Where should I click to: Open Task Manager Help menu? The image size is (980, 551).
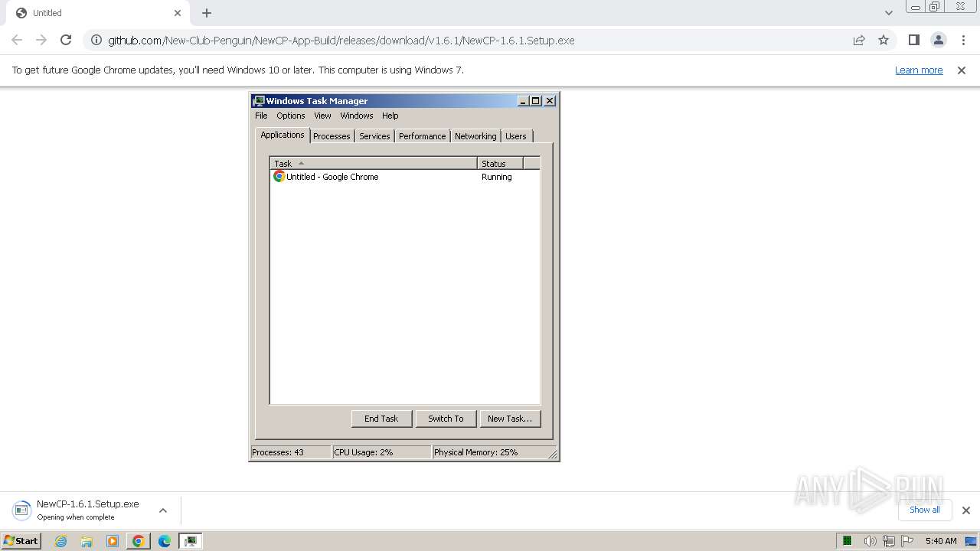pos(390,116)
